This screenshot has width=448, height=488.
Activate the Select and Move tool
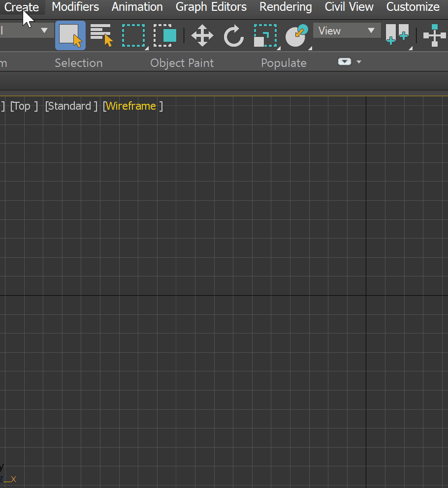tap(202, 35)
